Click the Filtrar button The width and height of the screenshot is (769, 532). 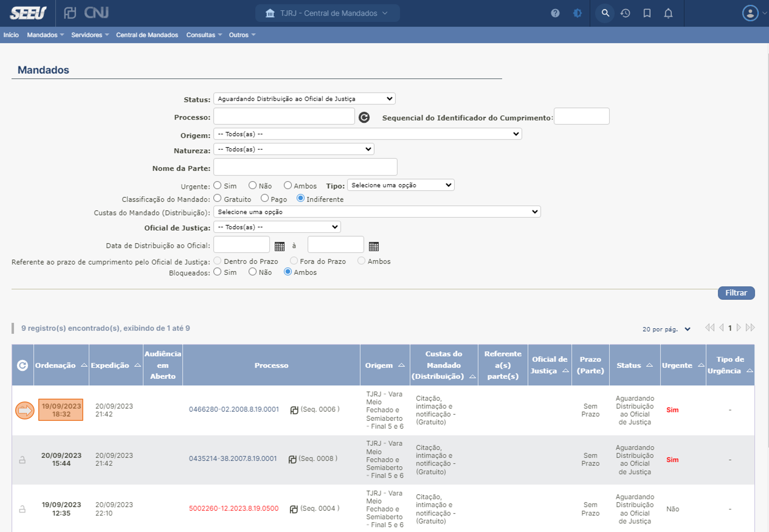point(736,293)
